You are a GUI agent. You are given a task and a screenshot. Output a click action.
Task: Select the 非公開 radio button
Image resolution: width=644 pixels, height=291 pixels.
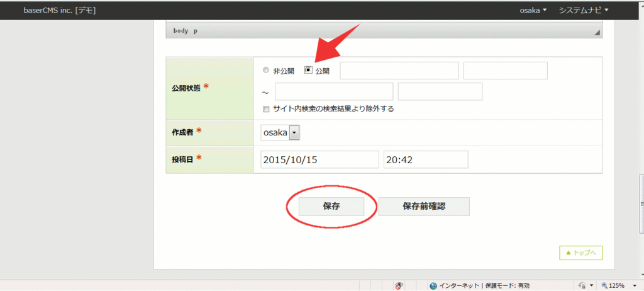(266, 71)
